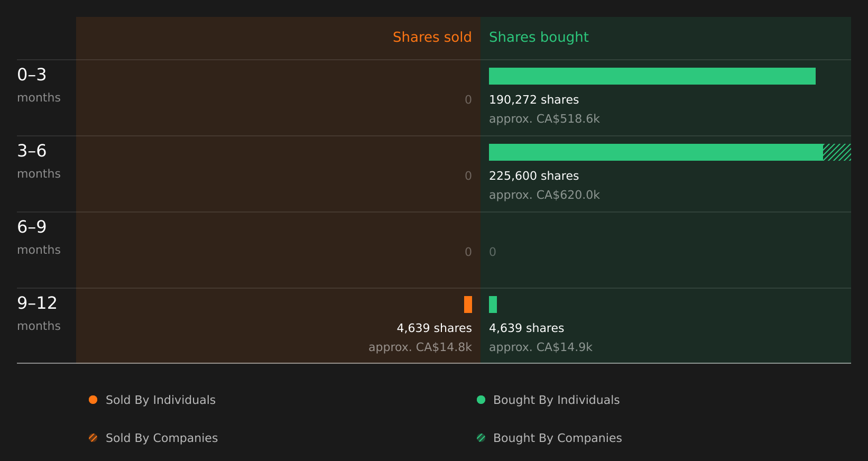Click the approx. CA$14.9k text
The height and width of the screenshot is (461, 868).
(x=541, y=347)
